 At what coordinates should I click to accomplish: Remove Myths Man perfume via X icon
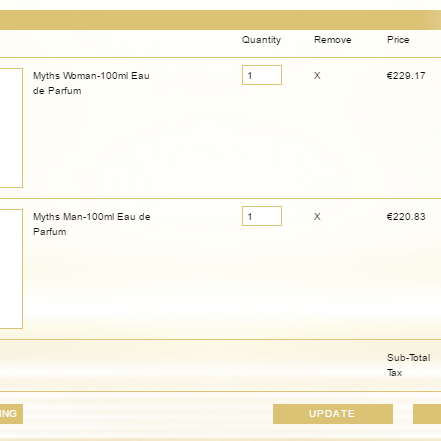(317, 217)
